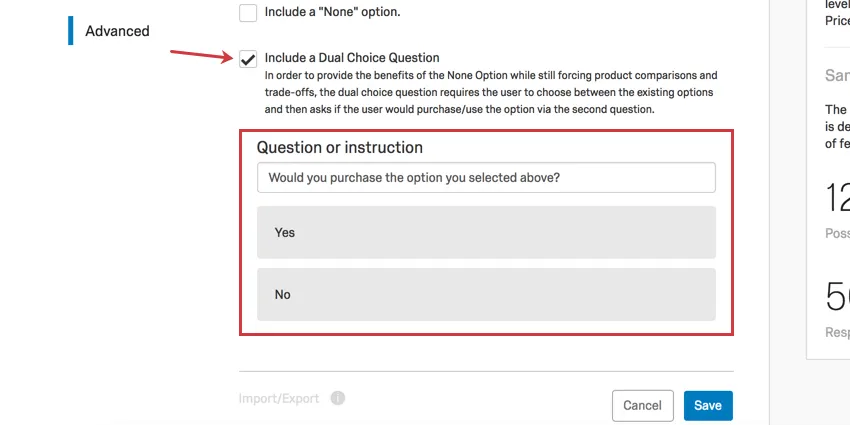Select the Yes answer option
This screenshot has height=425, width=850.
tap(486, 232)
